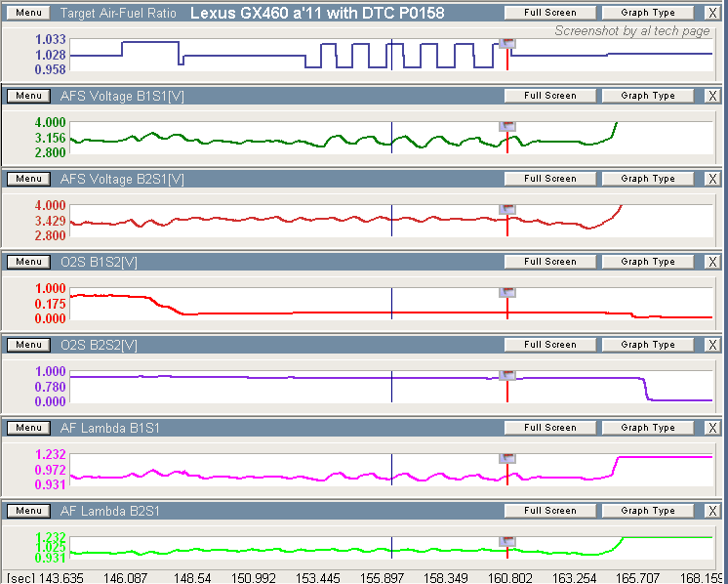The height and width of the screenshot is (584, 728).
Task: Change Graph Type for O2S B2S2
Action: [648, 345]
